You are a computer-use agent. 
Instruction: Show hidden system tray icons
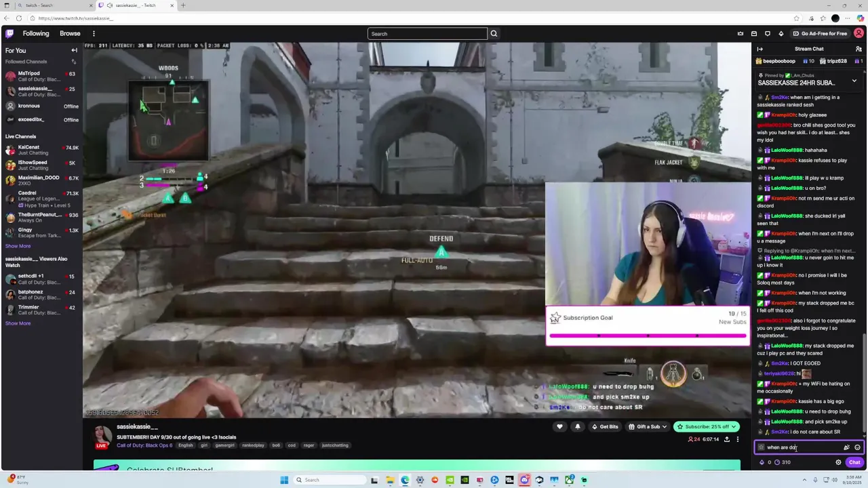(804, 480)
